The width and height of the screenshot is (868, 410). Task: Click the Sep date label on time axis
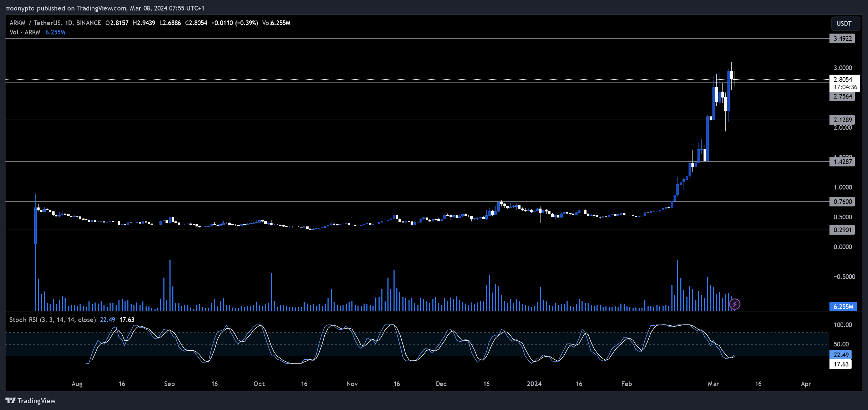169,384
